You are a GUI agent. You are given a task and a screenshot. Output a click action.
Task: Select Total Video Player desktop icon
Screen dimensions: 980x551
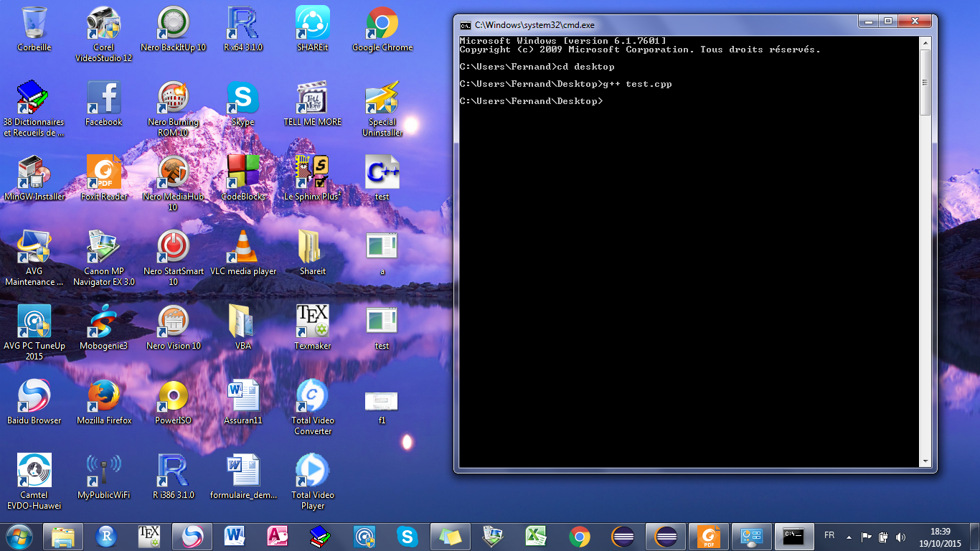(313, 481)
